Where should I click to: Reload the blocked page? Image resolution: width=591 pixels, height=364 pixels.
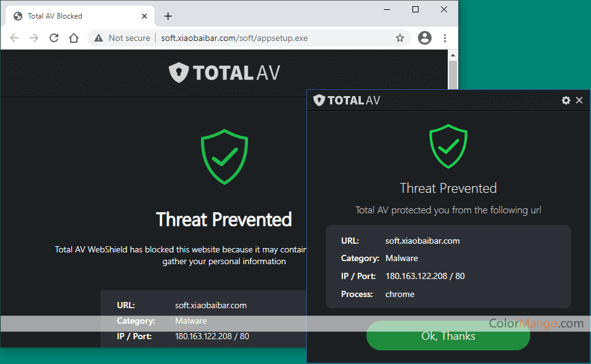[54, 38]
